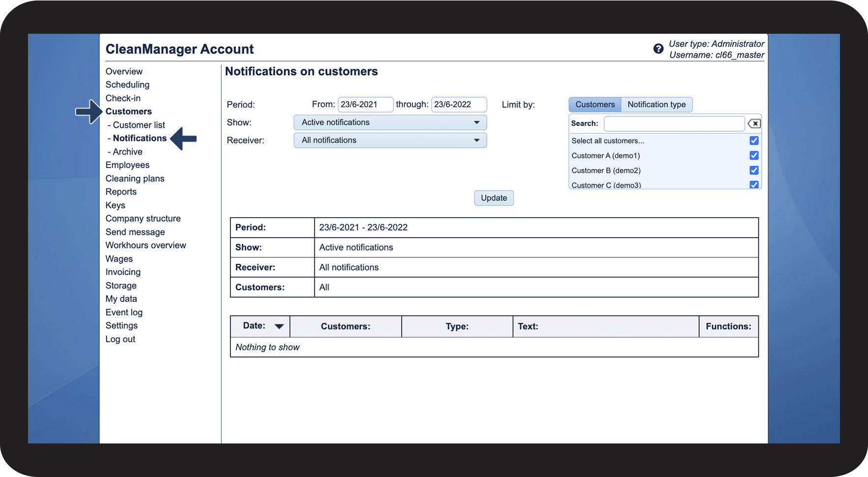Open Customer list in sidebar
The height and width of the screenshot is (477, 868).
click(x=139, y=125)
